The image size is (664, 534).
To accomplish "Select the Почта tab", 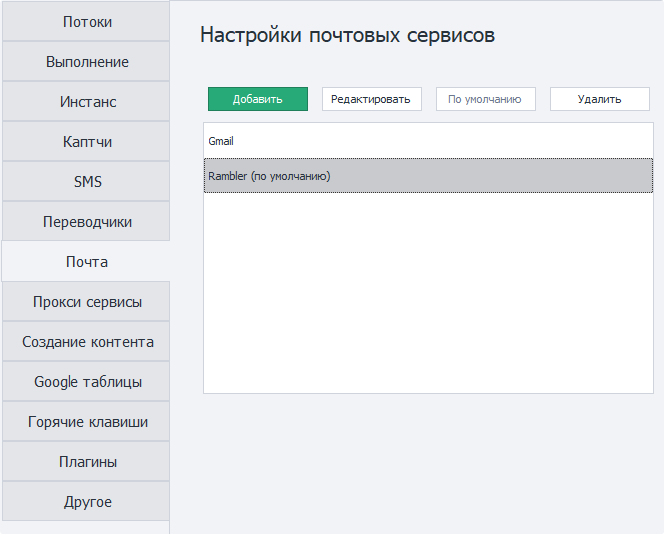I will point(87,262).
